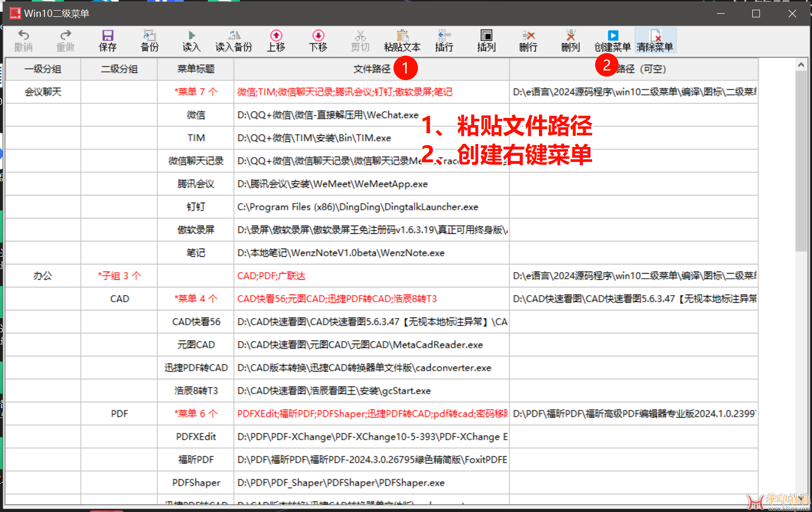Select the 腾讯会议 menu title cell
812x512 pixels.
(x=196, y=184)
